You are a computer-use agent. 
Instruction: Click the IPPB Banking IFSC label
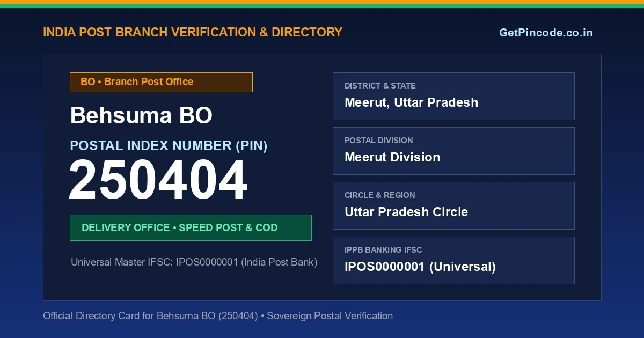point(383,250)
